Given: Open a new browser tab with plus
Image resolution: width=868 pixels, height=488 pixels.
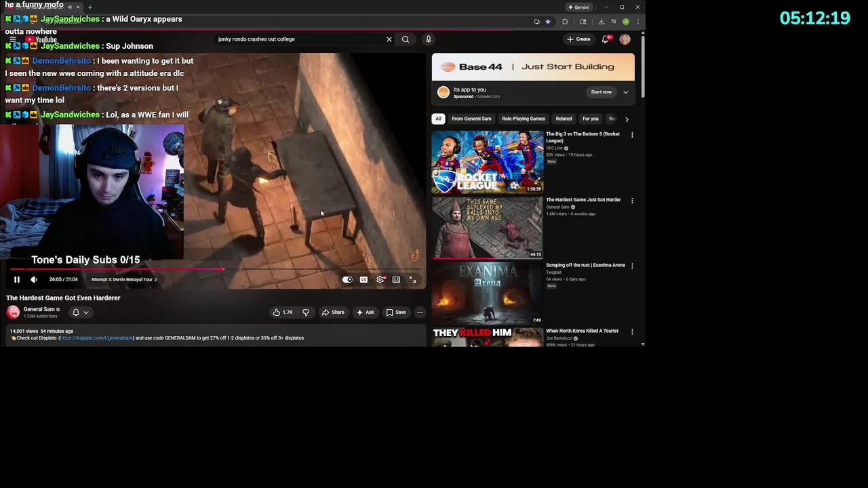Looking at the screenshot, I should pyautogui.click(x=90, y=7).
